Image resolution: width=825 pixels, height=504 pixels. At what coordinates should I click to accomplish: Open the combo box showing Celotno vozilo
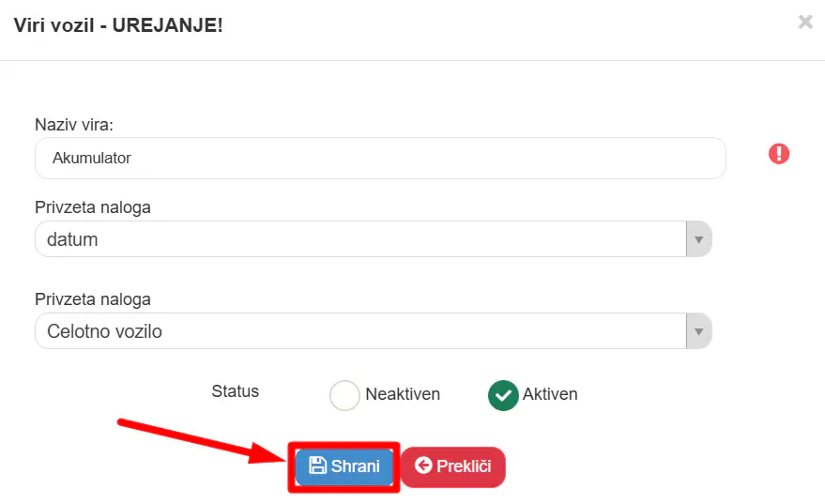373,331
